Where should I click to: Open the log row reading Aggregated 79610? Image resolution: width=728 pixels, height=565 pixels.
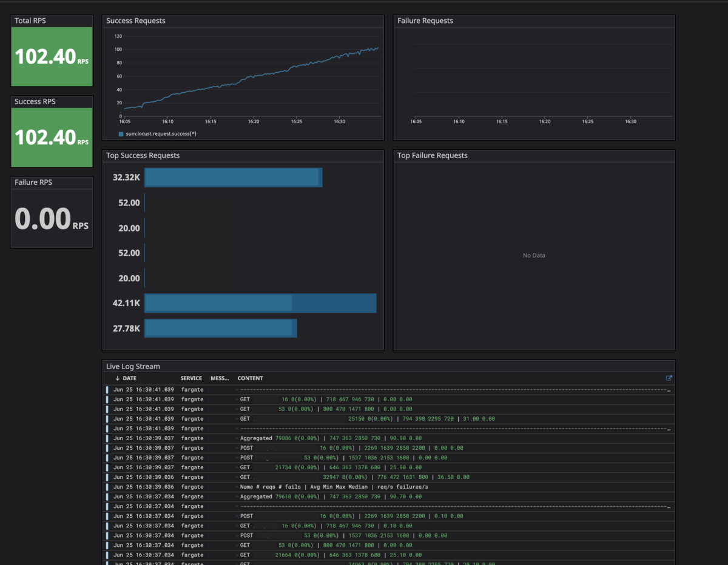click(x=388, y=496)
